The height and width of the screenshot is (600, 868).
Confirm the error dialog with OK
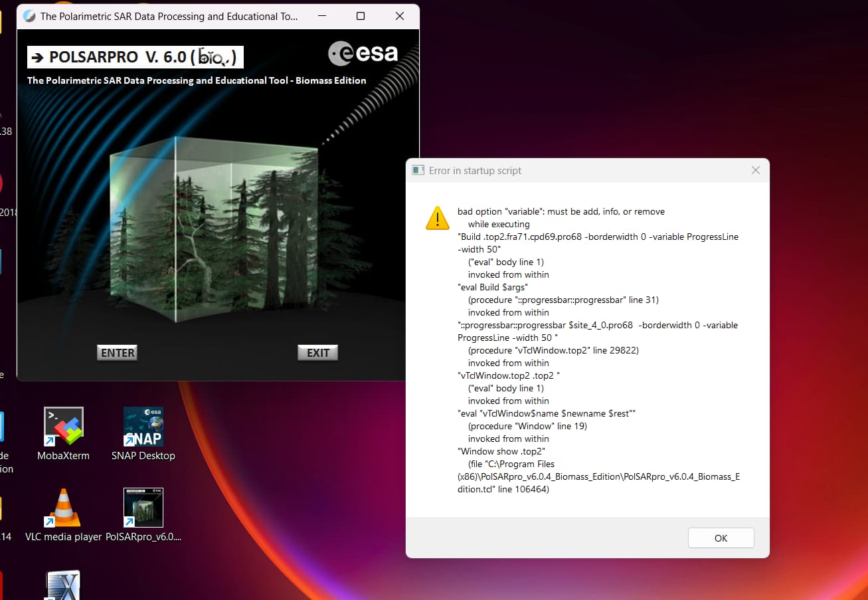click(x=721, y=538)
